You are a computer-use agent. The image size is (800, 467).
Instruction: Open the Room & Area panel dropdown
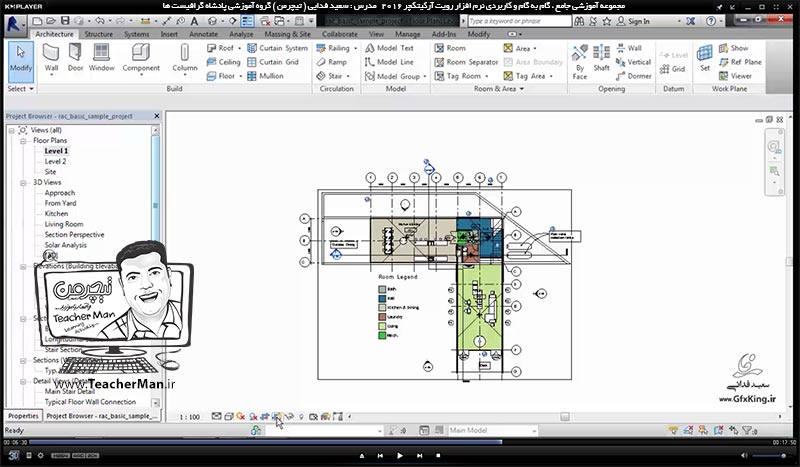point(498,89)
